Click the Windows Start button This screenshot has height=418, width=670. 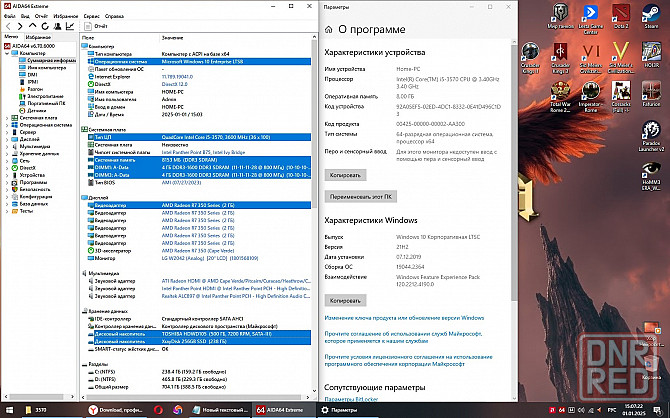9,410
